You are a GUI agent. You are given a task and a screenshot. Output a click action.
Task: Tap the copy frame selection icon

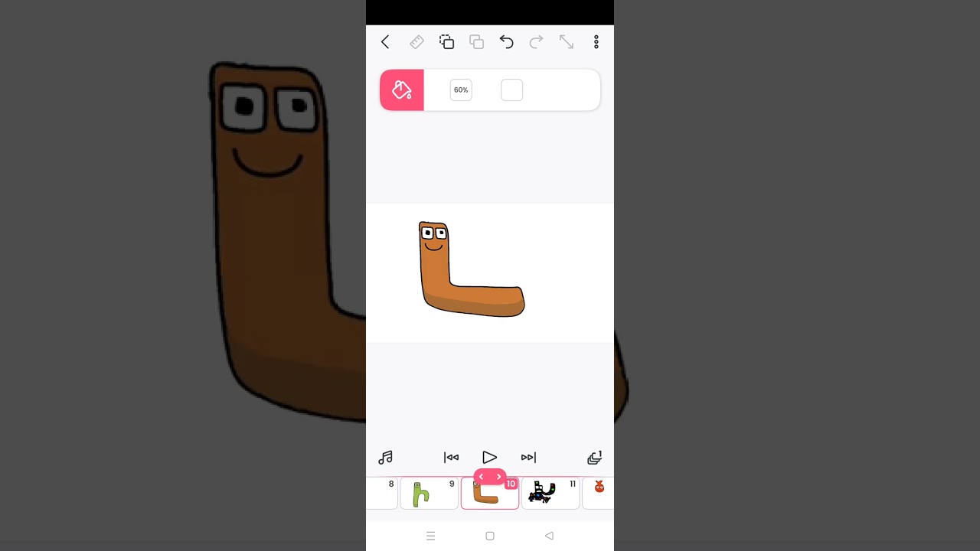coord(446,42)
